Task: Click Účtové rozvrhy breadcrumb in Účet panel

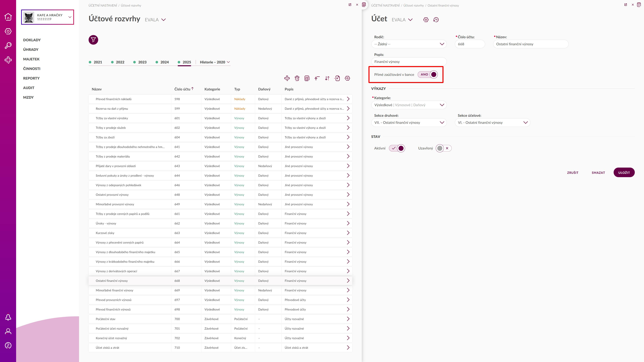Action: point(413,6)
